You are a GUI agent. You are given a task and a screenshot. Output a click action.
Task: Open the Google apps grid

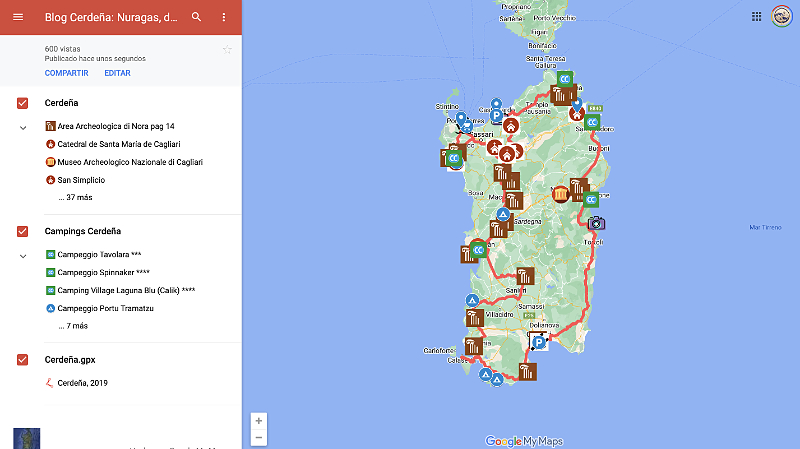tap(756, 17)
